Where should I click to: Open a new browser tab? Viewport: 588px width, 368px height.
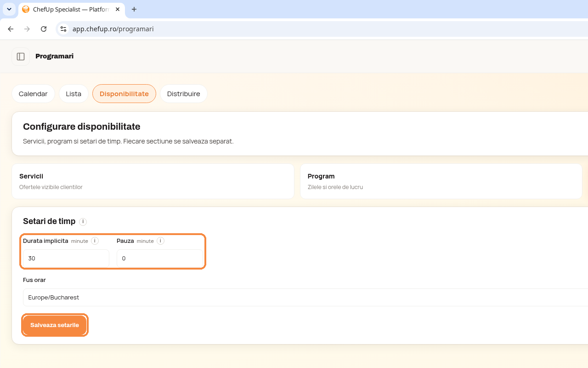pos(134,9)
